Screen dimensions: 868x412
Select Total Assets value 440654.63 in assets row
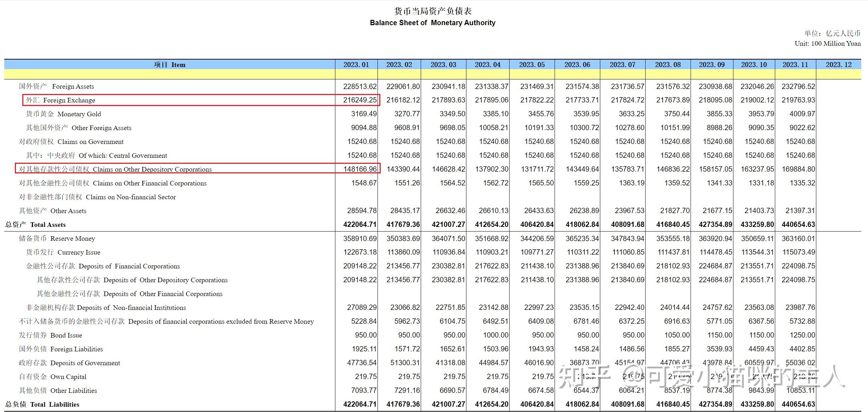pyautogui.click(x=798, y=224)
